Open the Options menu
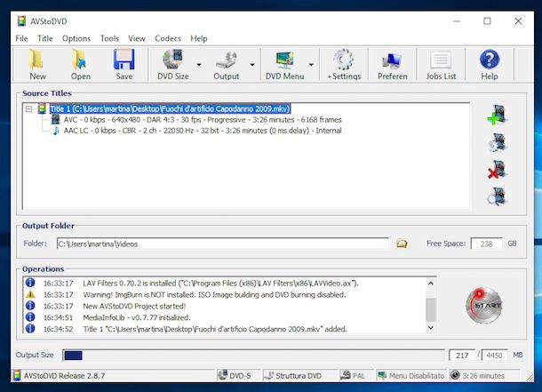542x392 pixels. 76,38
